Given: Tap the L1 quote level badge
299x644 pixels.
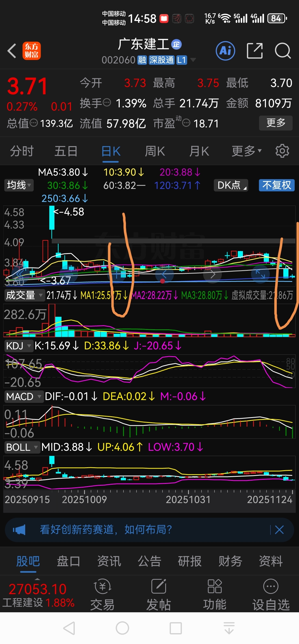Looking at the screenshot, I should click(182, 60).
